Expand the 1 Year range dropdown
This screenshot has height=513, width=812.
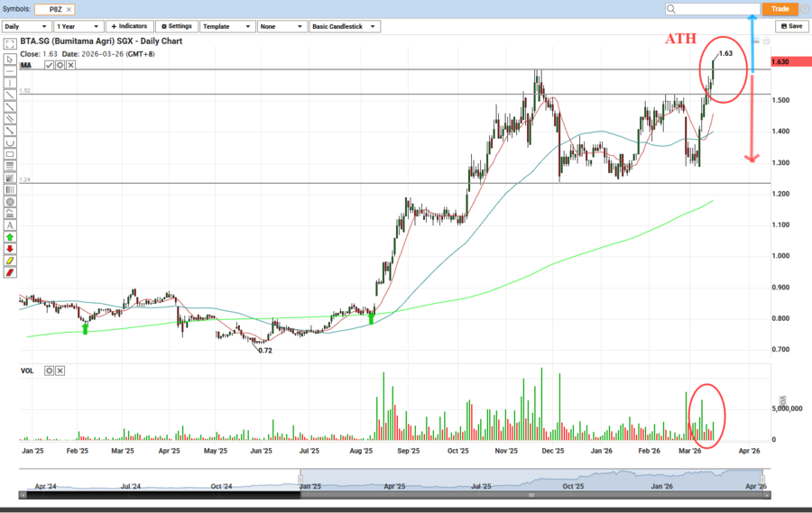pyautogui.click(x=78, y=27)
